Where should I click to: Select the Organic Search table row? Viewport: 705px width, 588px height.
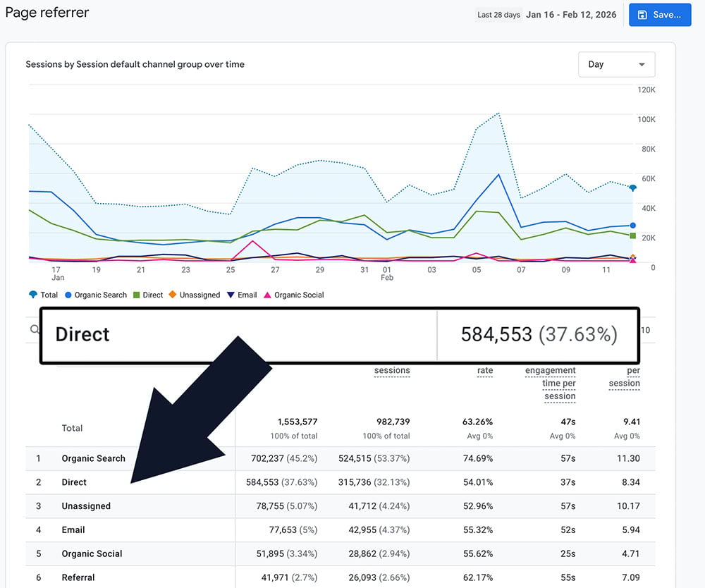click(93, 458)
